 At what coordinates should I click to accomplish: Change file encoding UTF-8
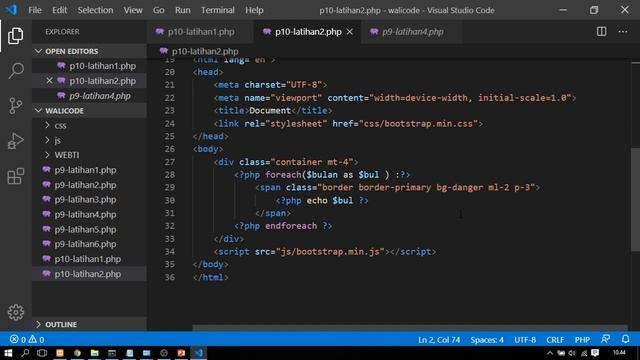[525, 340]
